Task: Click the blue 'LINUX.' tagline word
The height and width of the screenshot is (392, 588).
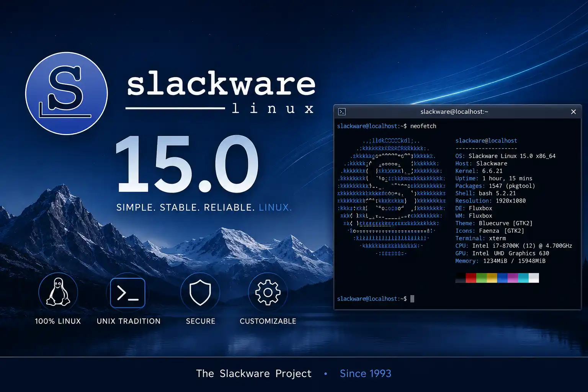Action: [275, 207]
